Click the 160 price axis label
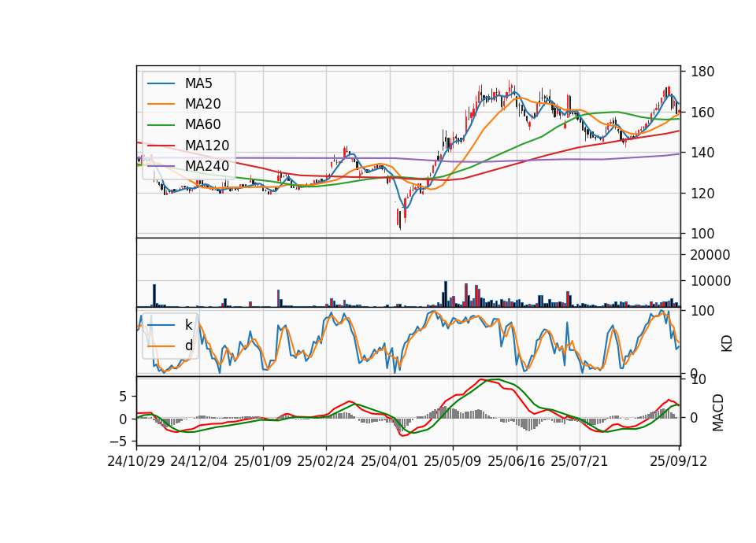The width and height of the screenshot is (756, 543). pos(702,113)
